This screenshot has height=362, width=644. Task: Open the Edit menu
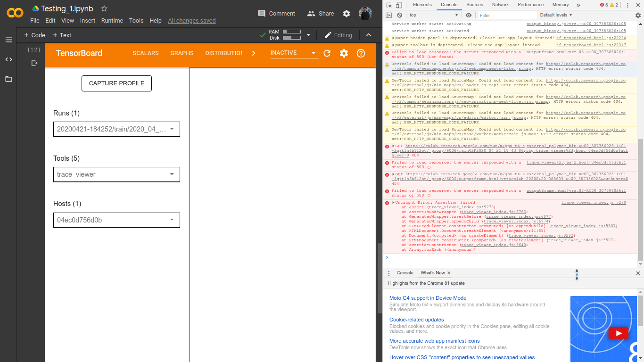click(x=50, y=21)
